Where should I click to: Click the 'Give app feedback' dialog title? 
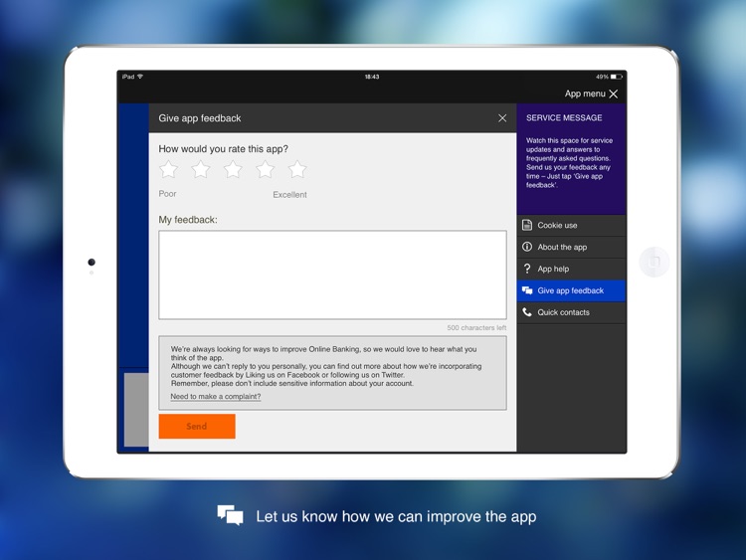200,118
